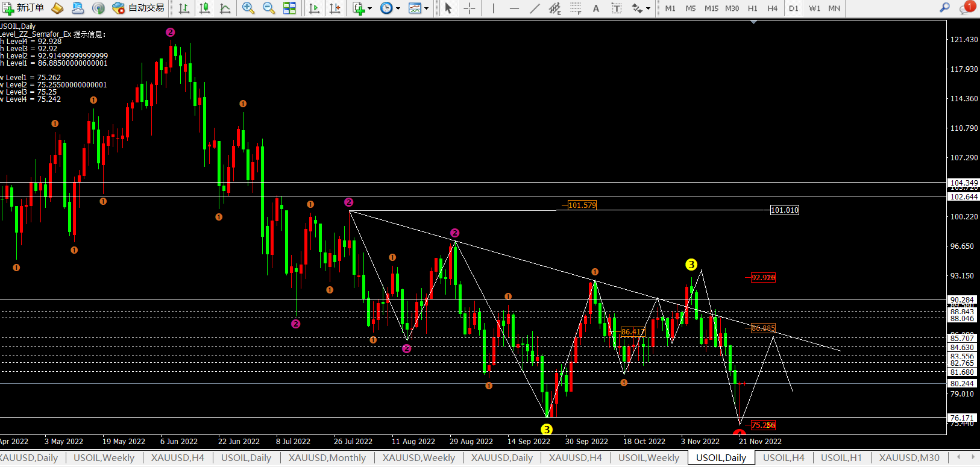Switch timeframe to W1
The image size is (980, 467).
click(x=814, y=8)
